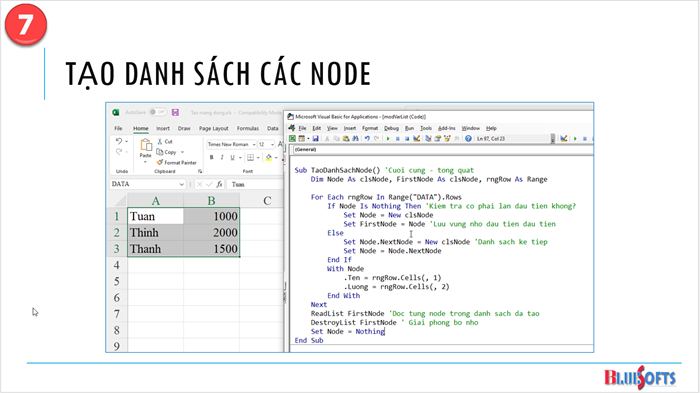The height and width of the screenshot is (393, 700).
Task: Click the View Microsoft Excel icon in VBA toolbar
Action: click(292, 138)
